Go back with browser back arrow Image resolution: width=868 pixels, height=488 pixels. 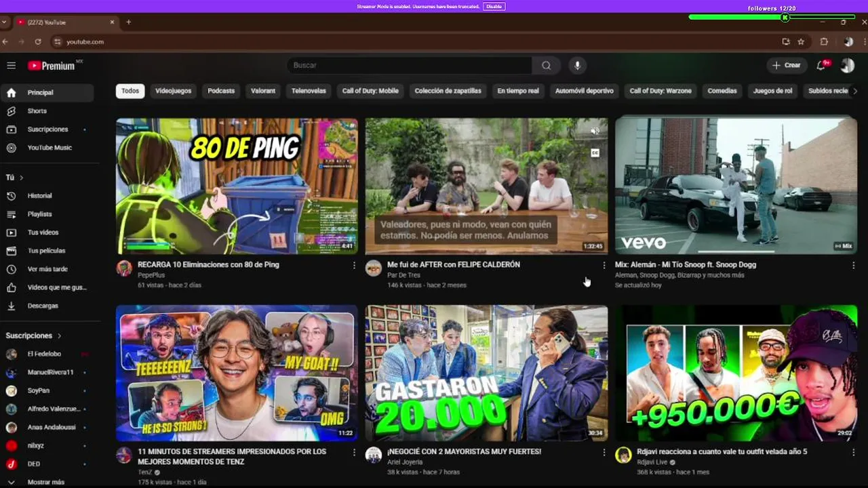[5, 41]
